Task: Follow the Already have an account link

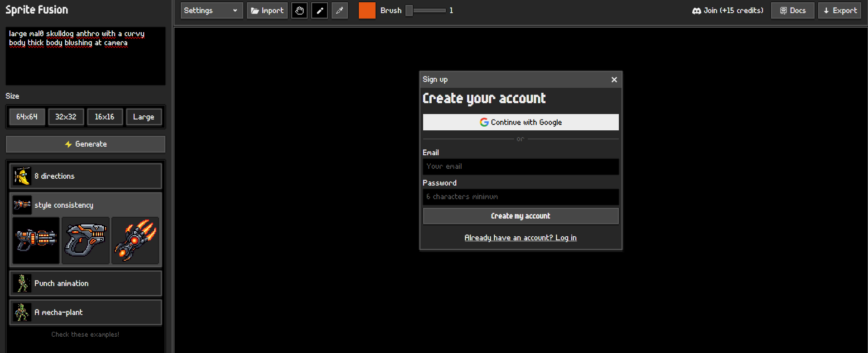Action: (521, 238)
